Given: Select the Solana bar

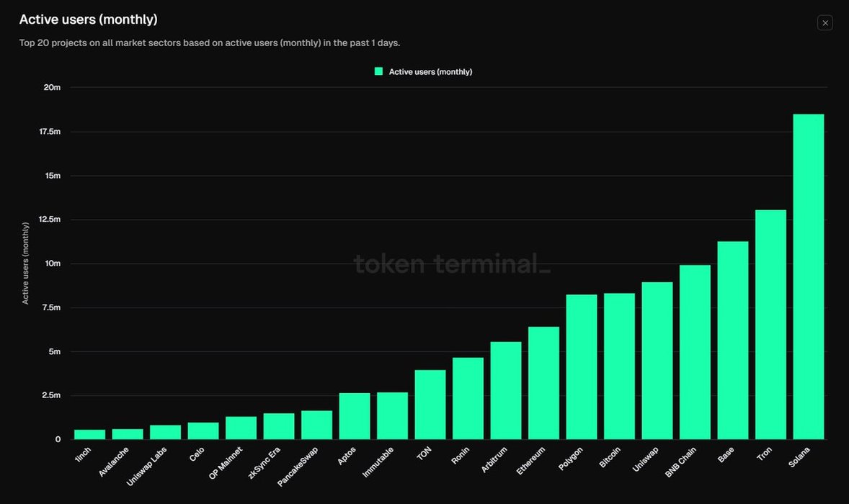Looking at the screenshot, I should tap(809, 276).
